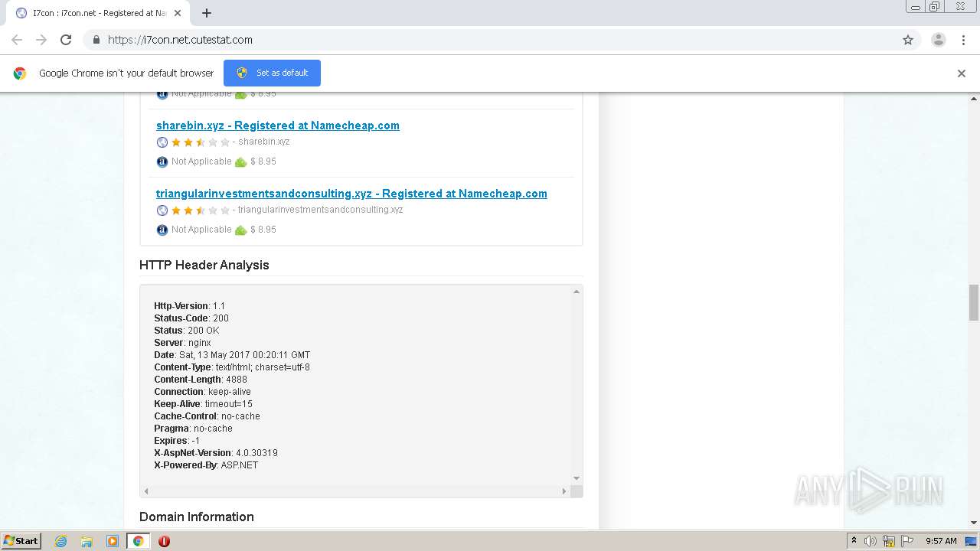Click the star rating for sharebin.xyz
Viewport: 980px width, 551px height.
pyautogui.click(x=201, y=142)
